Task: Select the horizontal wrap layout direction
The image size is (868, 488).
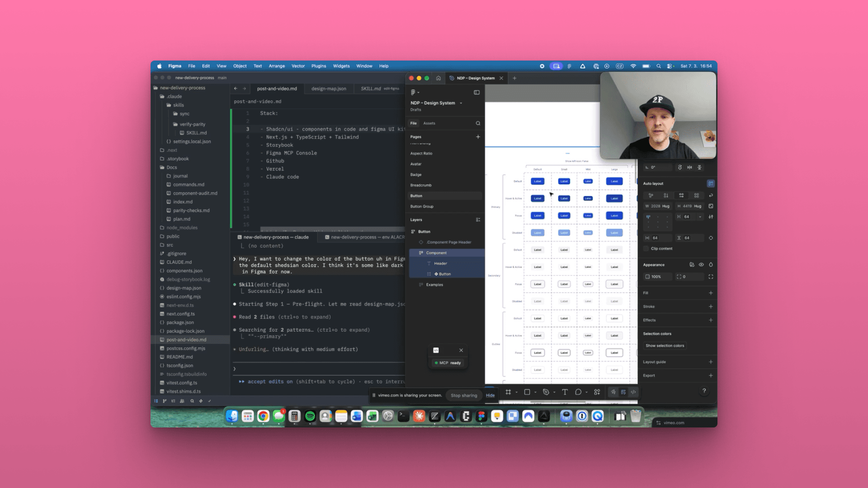Action: coord(681,195)
